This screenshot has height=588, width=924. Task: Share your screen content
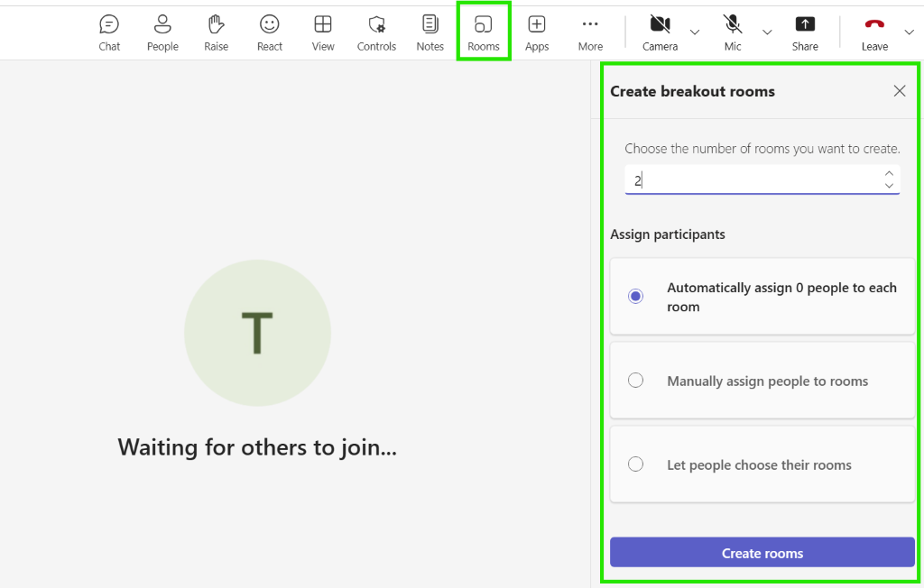point(805,33)
